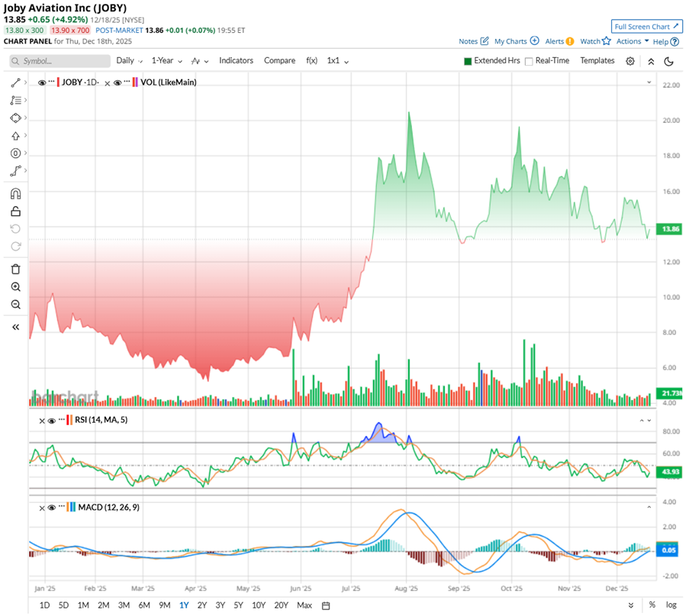Remove the RSI indicator pane
This screenshot has height=616, width=689.
click(x=42, y=421)
